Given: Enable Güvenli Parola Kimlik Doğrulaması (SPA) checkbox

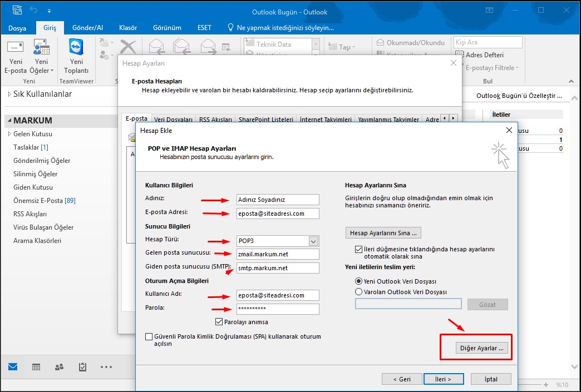Looking at the screenshot, I should (149, 336).
